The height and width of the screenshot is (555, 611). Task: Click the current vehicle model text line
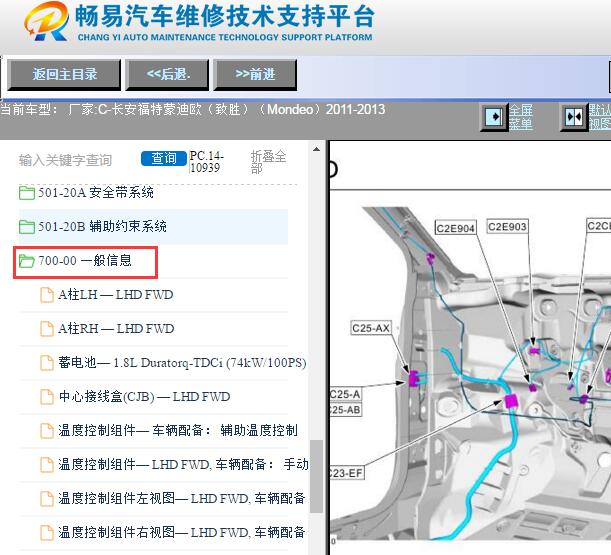coord(193,110)
